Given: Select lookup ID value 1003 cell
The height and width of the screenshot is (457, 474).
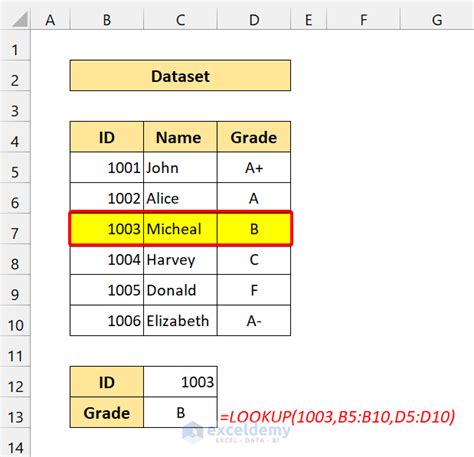Looking at the screenshot, I should pyautogui.click(x=180, y=382).
